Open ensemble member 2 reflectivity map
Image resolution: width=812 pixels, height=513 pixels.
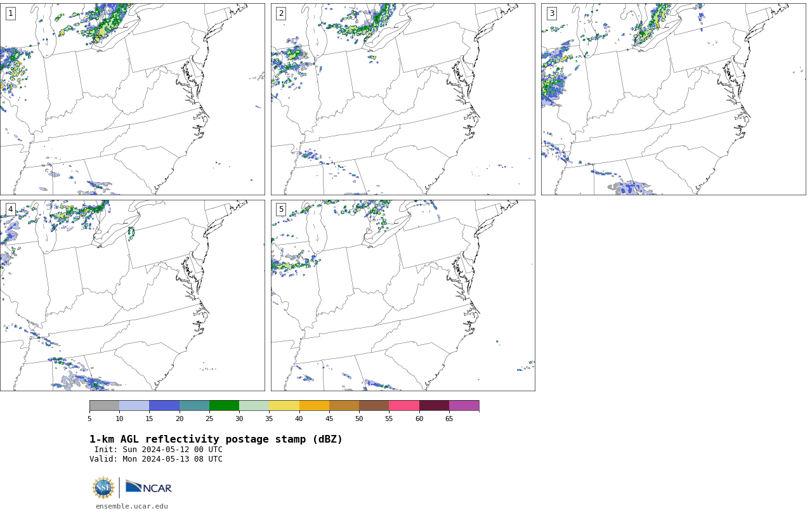[403, 99]
